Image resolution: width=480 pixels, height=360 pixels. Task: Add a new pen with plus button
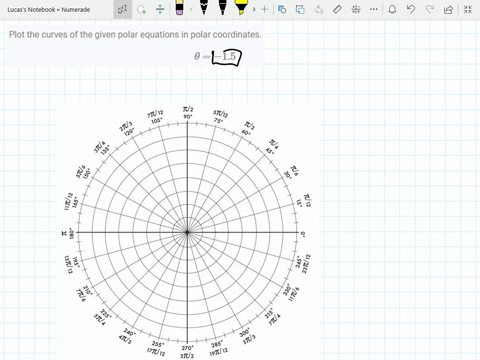(264, 9)
